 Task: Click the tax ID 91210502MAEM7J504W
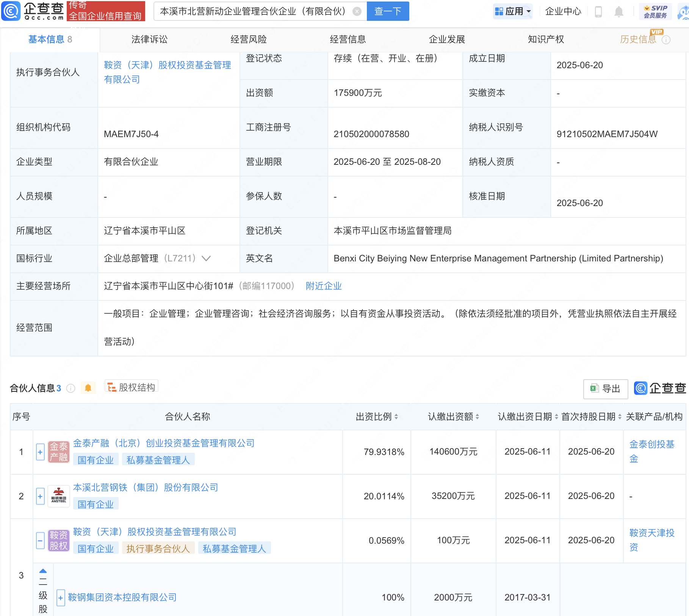607,134
